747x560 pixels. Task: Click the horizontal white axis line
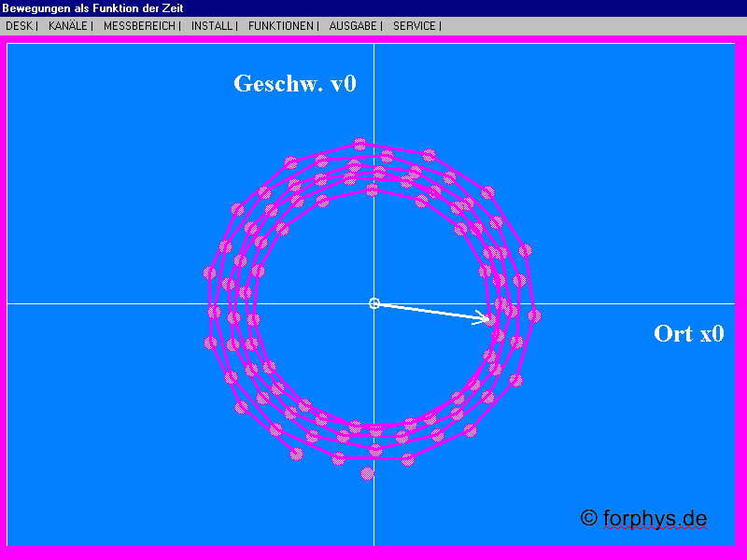click(x=140, y=302)
